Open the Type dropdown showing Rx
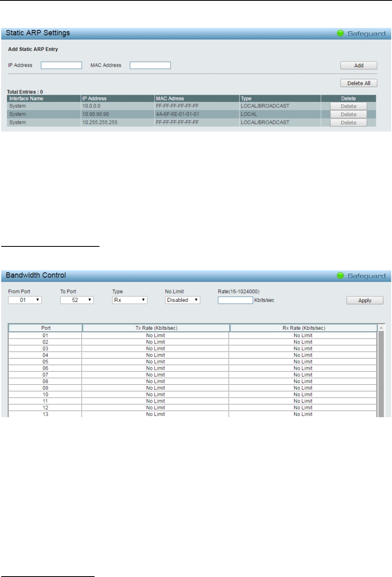Image resolution: width=392 pixels, height=577 pixels. click(x=130, y=300)
